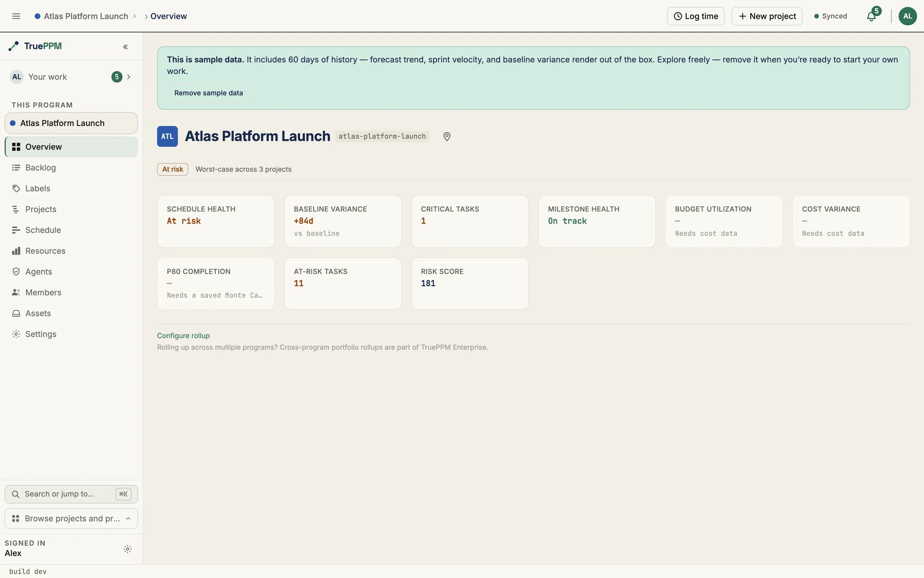Open the At-Risk Tasks card
The width and height of the screenshot is (924, 578).
click(x=343, y=283)
